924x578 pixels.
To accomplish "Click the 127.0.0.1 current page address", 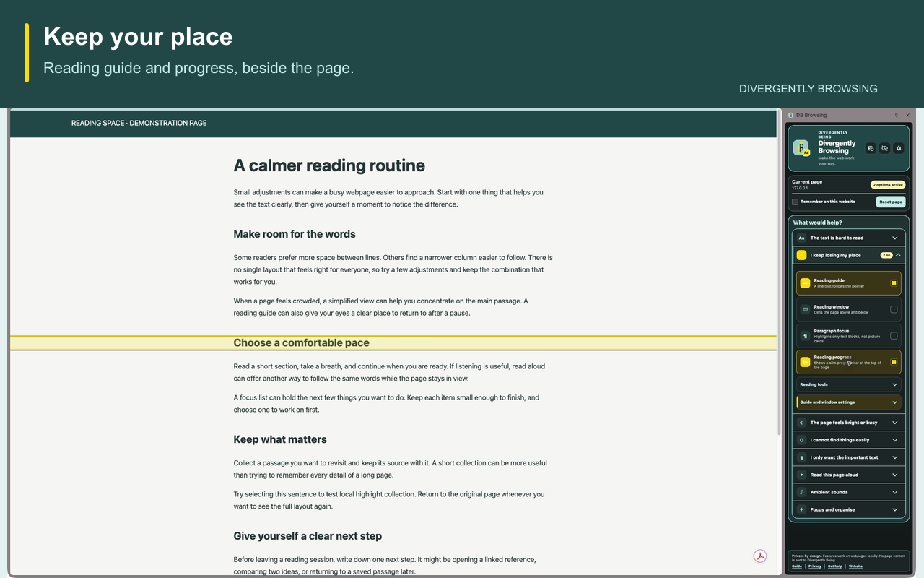I will pos(801,188).
